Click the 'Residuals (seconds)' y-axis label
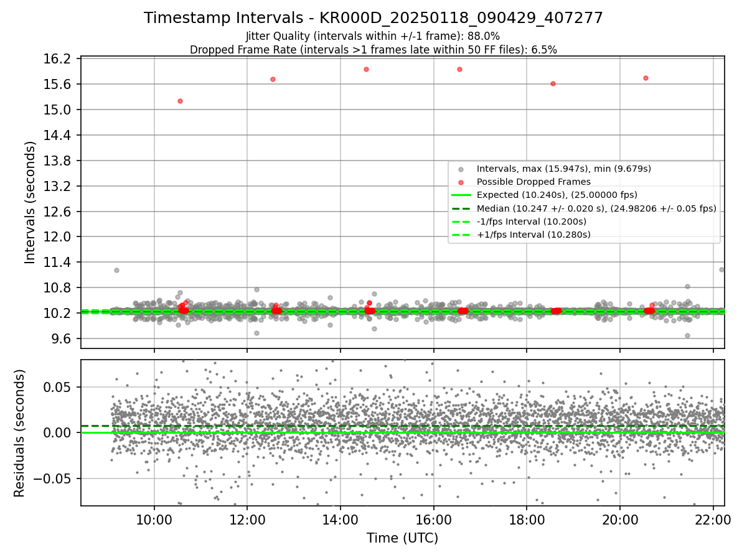 pyautogui.click(x=20, y=433)
